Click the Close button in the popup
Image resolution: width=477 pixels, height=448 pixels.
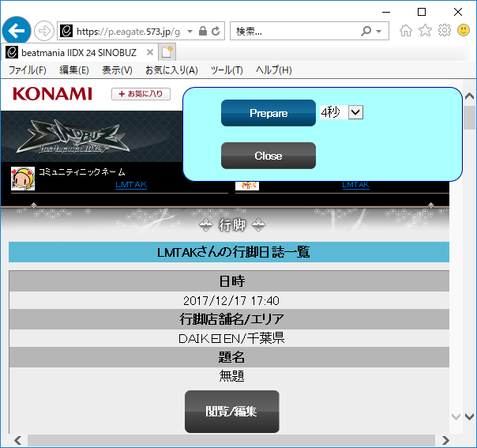coord(269,156)
